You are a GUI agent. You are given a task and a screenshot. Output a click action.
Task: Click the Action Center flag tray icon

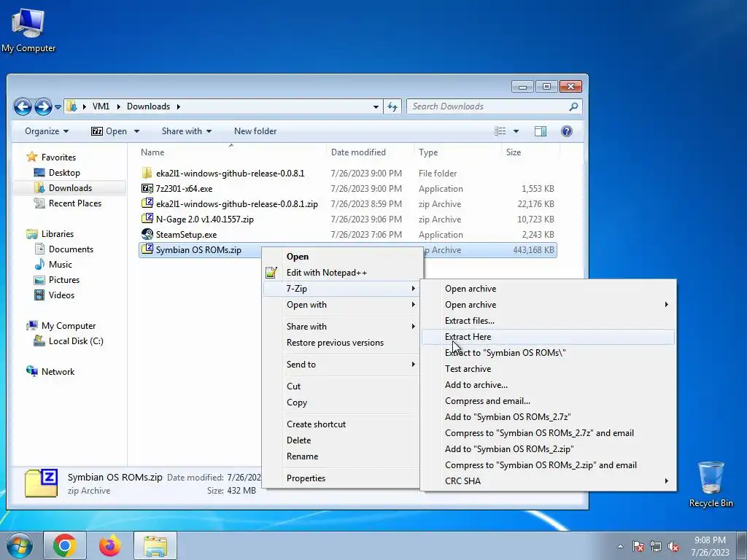638,547
